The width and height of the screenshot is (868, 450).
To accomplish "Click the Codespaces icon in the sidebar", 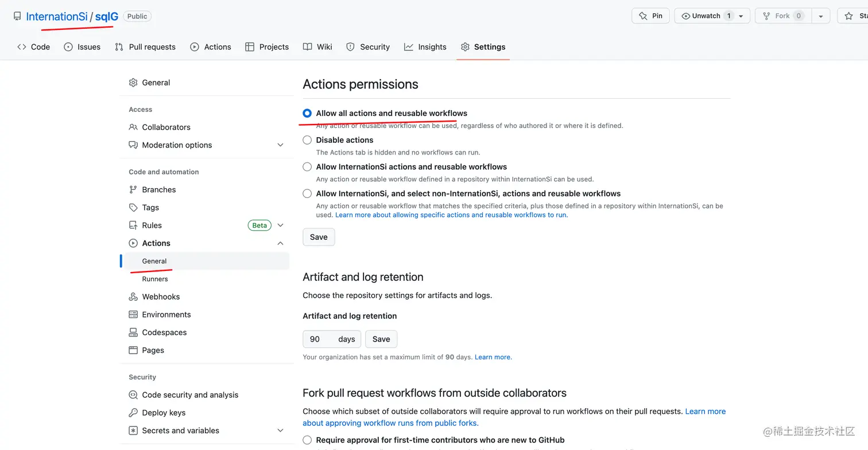I will click(133, 332).
